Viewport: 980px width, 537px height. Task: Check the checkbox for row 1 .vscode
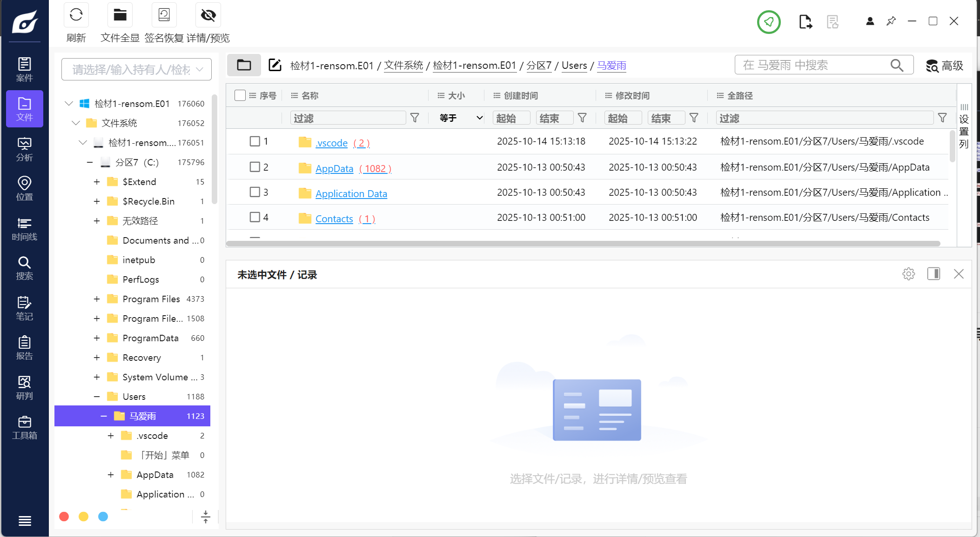click(255, 141)
